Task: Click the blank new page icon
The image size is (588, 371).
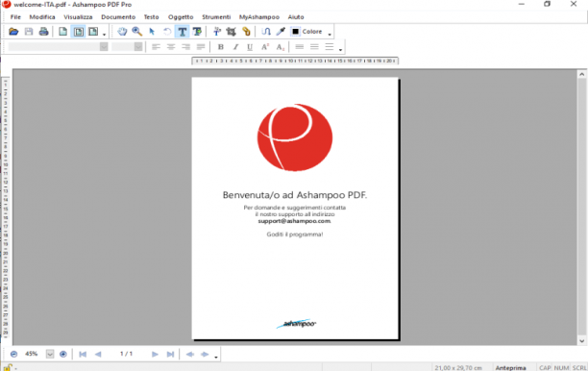Action: point(63,32)
